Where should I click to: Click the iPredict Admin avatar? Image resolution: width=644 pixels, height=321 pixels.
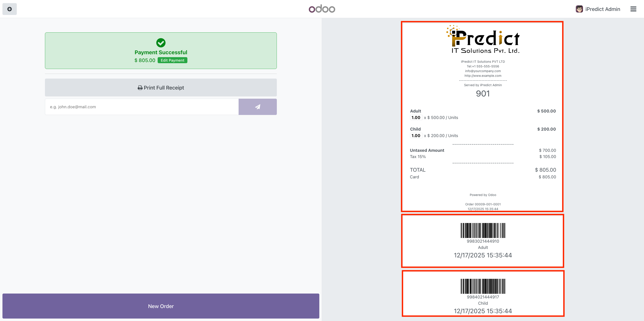(x=579, y=9)
